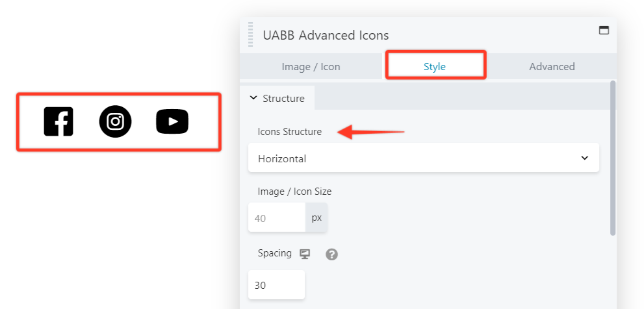The image size is (644, 309).
Task: Click the panel drag handle grip
Action: point(251,34)
